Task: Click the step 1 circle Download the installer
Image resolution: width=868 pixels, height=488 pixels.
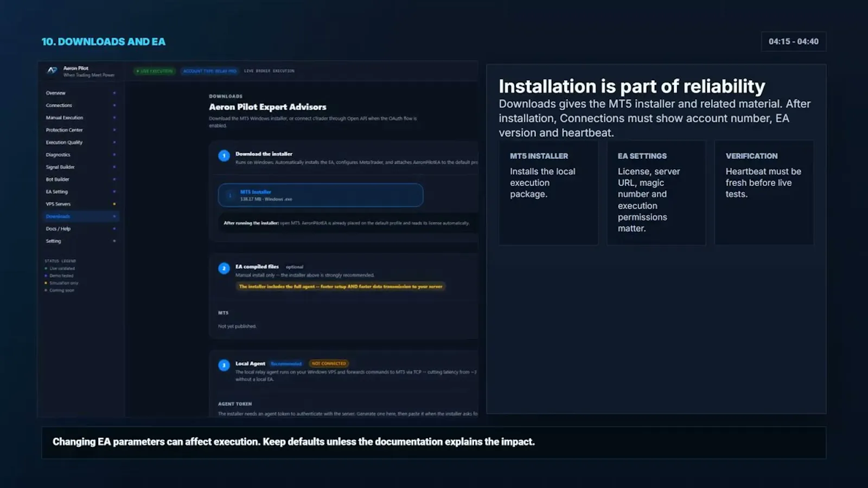Action: pos(224,156)
